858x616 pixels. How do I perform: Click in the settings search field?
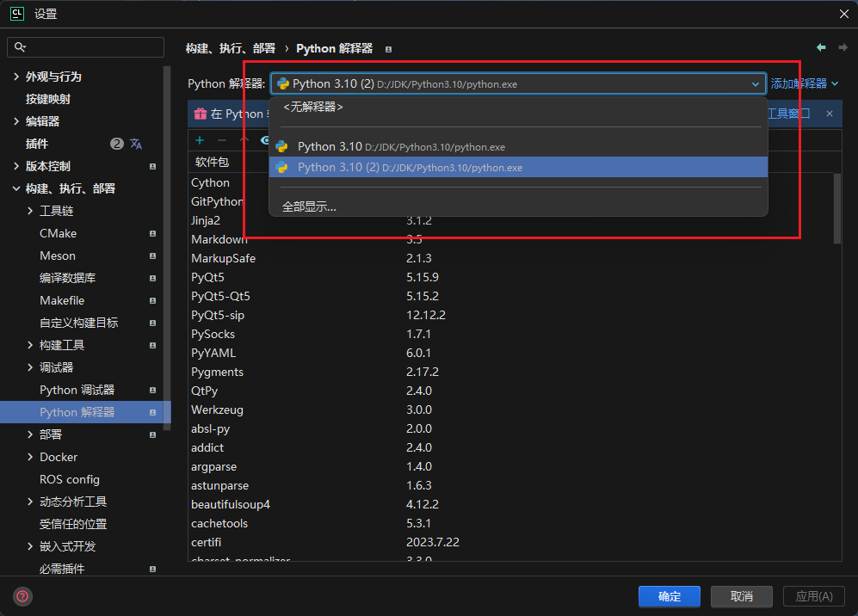85,47
